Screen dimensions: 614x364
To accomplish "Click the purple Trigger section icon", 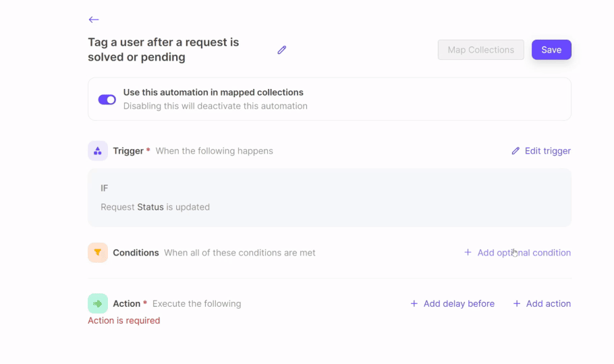I will coord(98,151).
